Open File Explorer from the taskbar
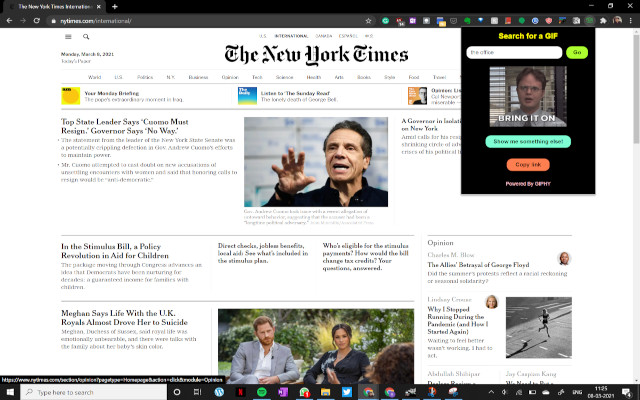This screenshot has width=640, height=400. click(x=325, y=392)
